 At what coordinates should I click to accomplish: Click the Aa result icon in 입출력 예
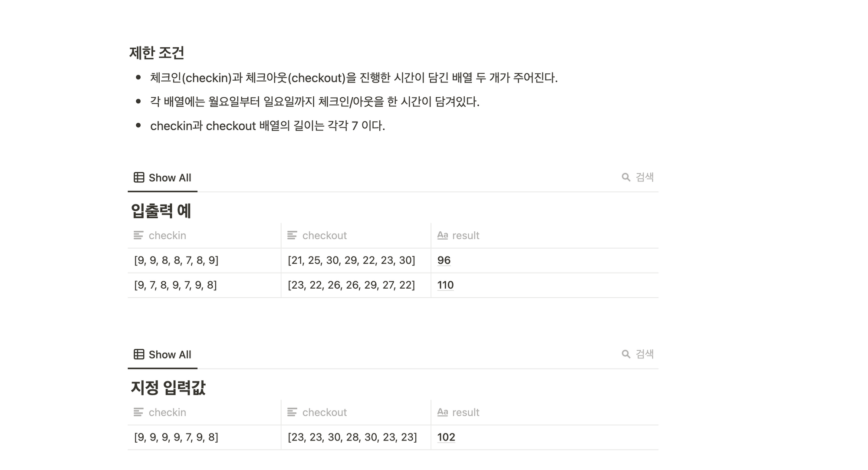[442, 235]
